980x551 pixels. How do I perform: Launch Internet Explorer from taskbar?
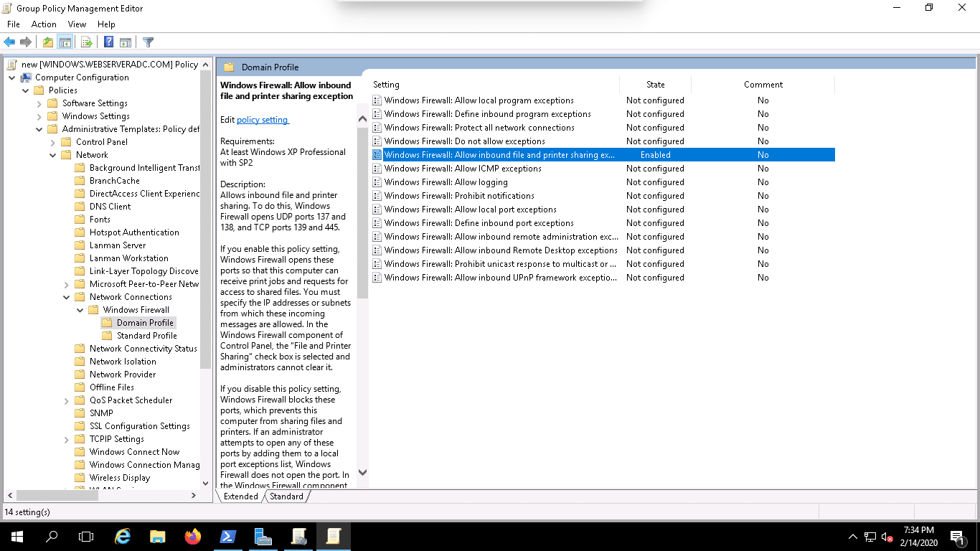(123, 536)
